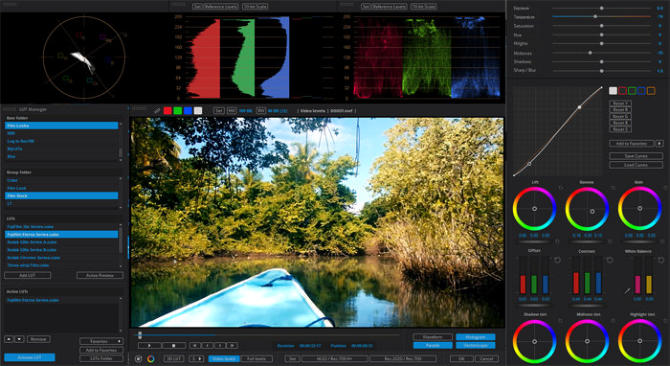The width and height of the screenshot is (670, 366).
Task: Click the play button under the timeline
Action: coord(150,345)
